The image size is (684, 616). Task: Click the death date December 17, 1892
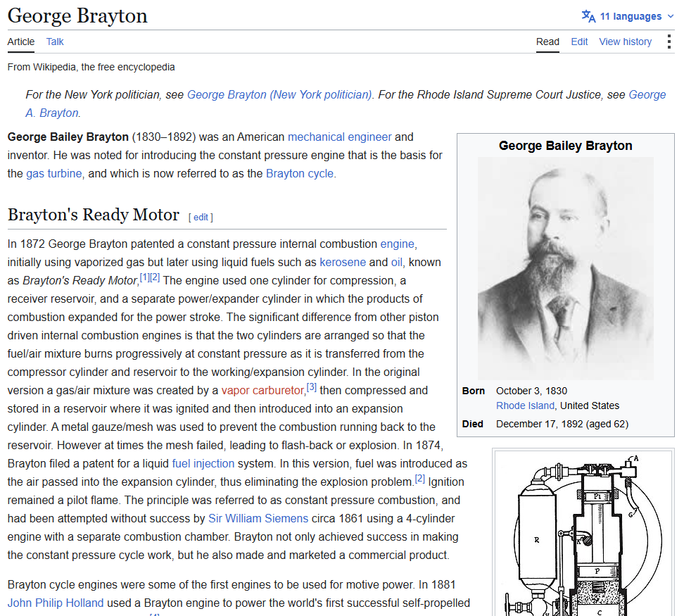coord(539,424)
